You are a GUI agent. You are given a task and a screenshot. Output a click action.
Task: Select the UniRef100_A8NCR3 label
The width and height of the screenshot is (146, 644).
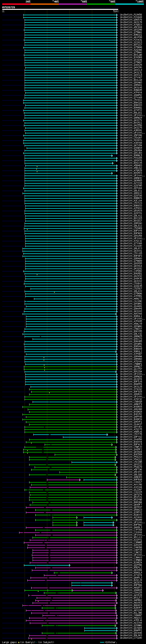click(131, 477)
